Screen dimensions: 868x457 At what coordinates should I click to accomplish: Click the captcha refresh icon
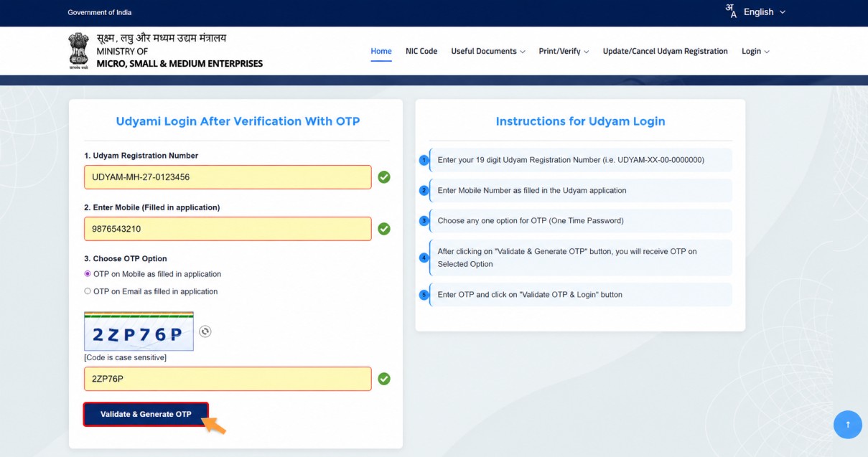point(205,331)
